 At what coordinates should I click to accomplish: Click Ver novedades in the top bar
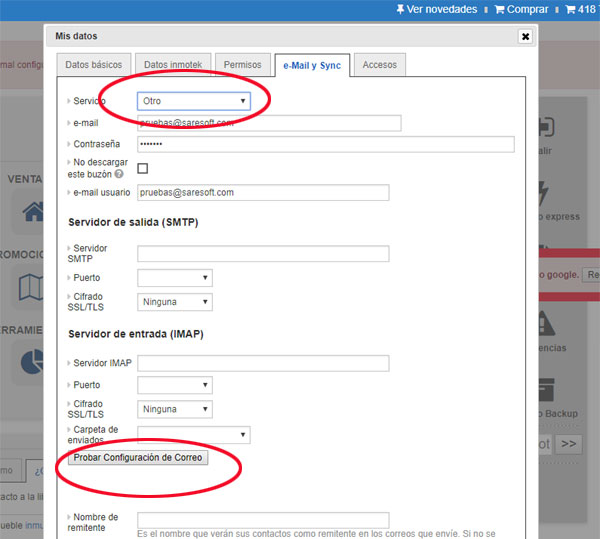442,9
